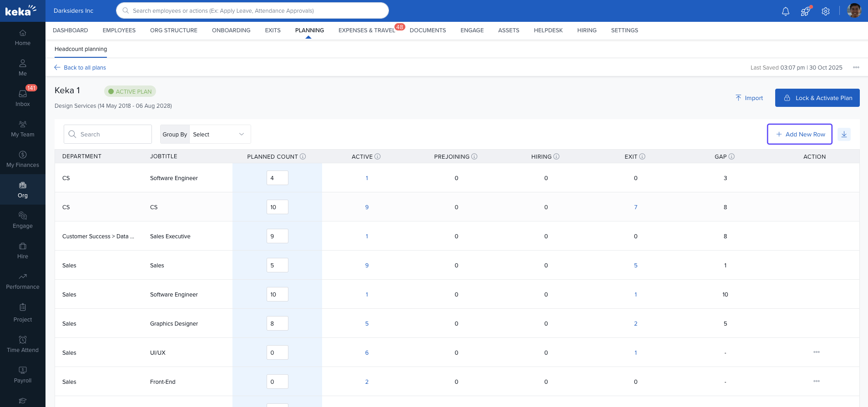
Task: Open the Expenses & Travel tab
Action: [367, 30]
